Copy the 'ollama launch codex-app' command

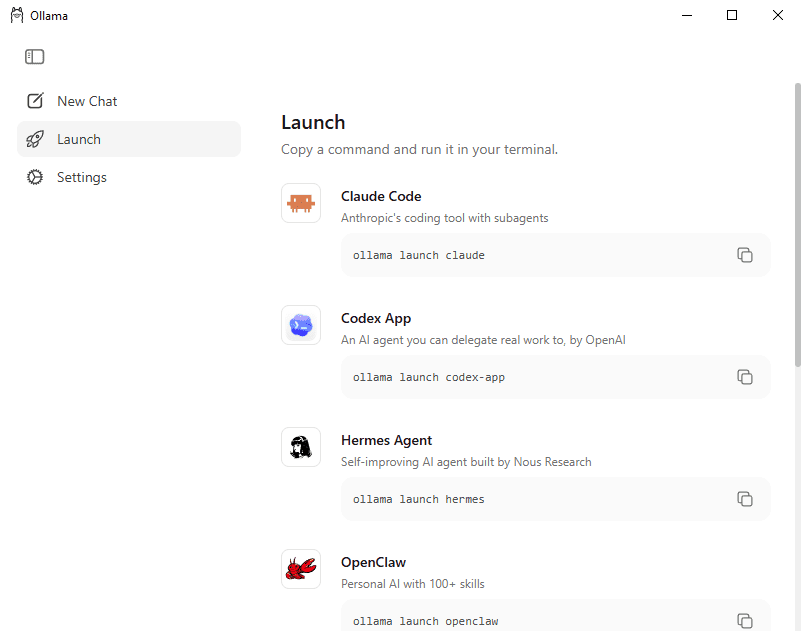tap(744, 377)
